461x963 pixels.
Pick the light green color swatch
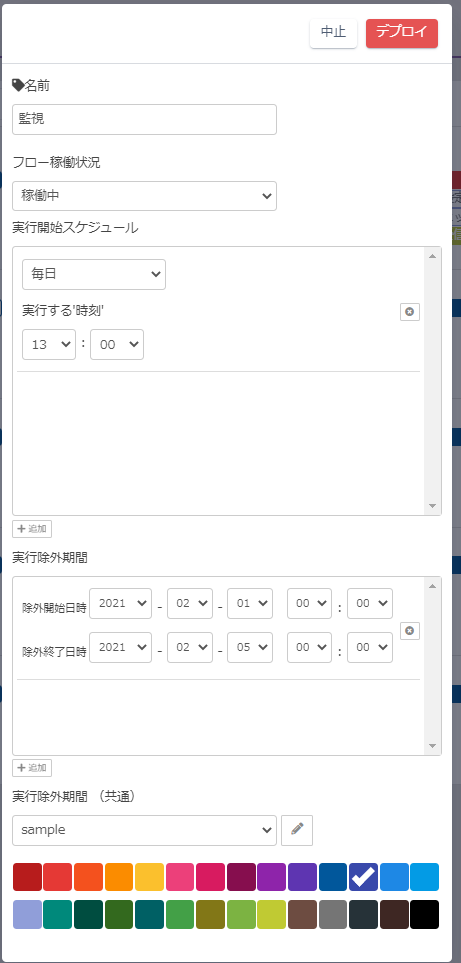click(241, 914)
